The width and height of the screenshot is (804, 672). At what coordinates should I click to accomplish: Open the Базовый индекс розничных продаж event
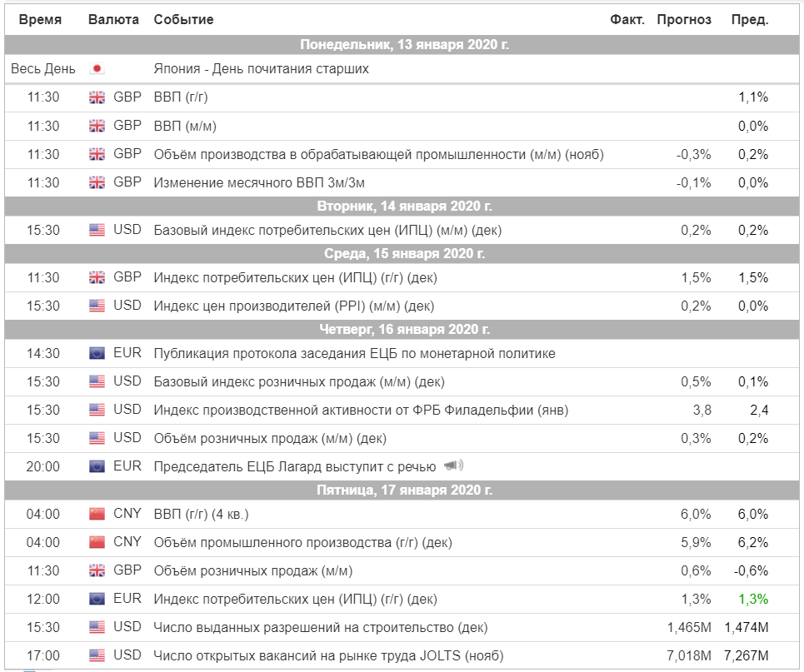coord(299,382)
